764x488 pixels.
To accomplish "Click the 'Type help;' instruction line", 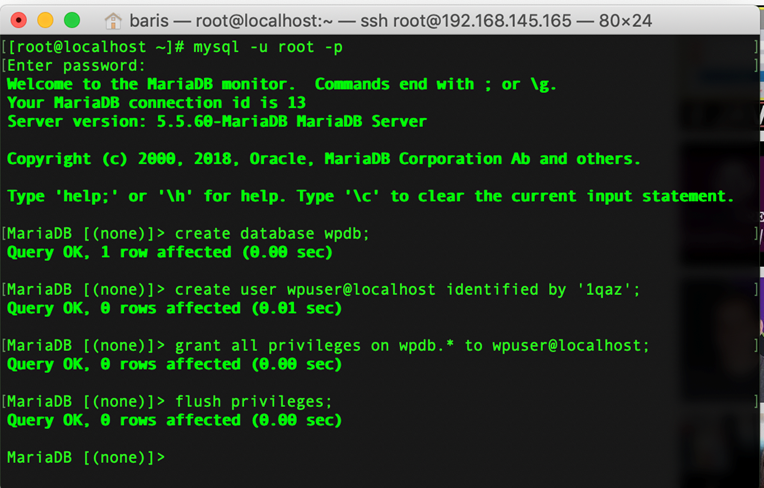I will pyautogui.click(x=370, y=196).
